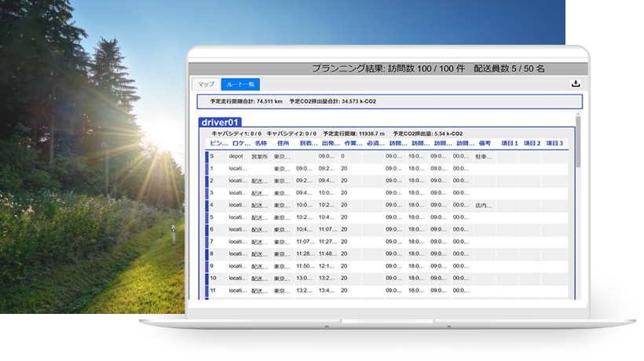Click the 項目1 column header
644x361 pixels.
509,143
